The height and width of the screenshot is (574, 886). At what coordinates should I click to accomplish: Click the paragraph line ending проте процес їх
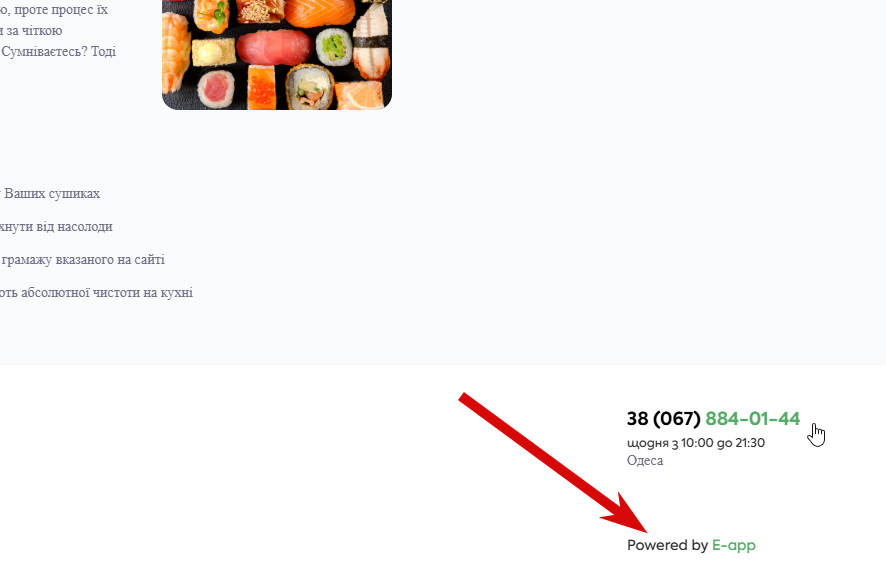(54, 10)
